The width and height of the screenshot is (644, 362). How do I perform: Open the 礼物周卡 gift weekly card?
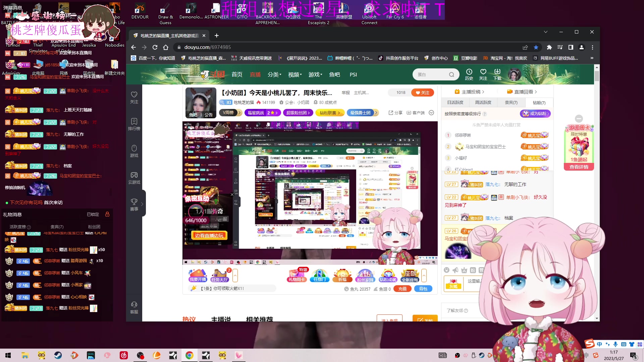coord(297,275)
